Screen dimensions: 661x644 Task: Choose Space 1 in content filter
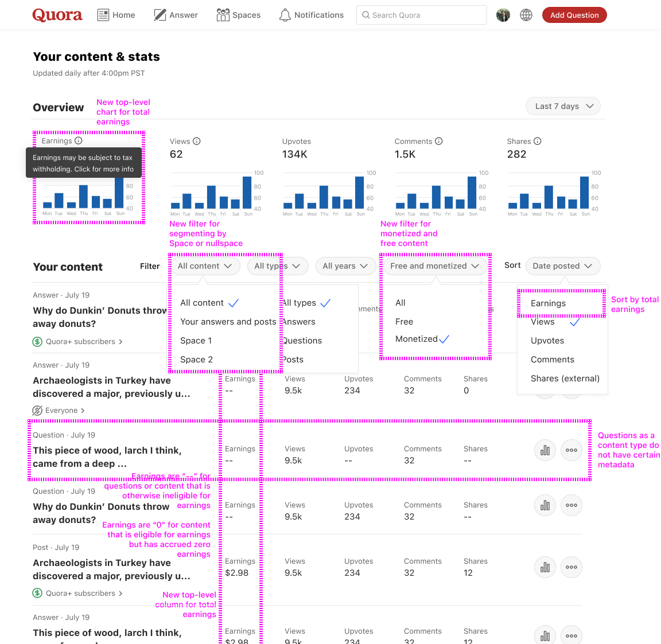[x=196, y=341]
